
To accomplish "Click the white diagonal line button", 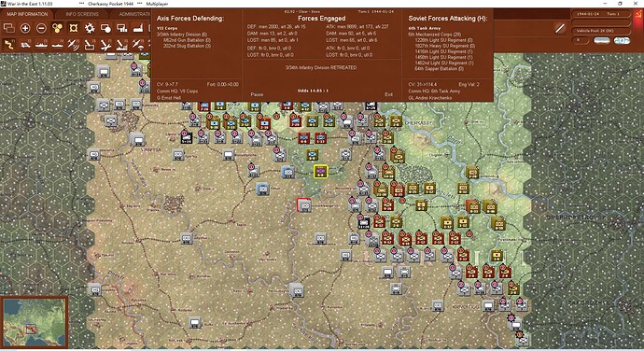I will coord(560,28).
